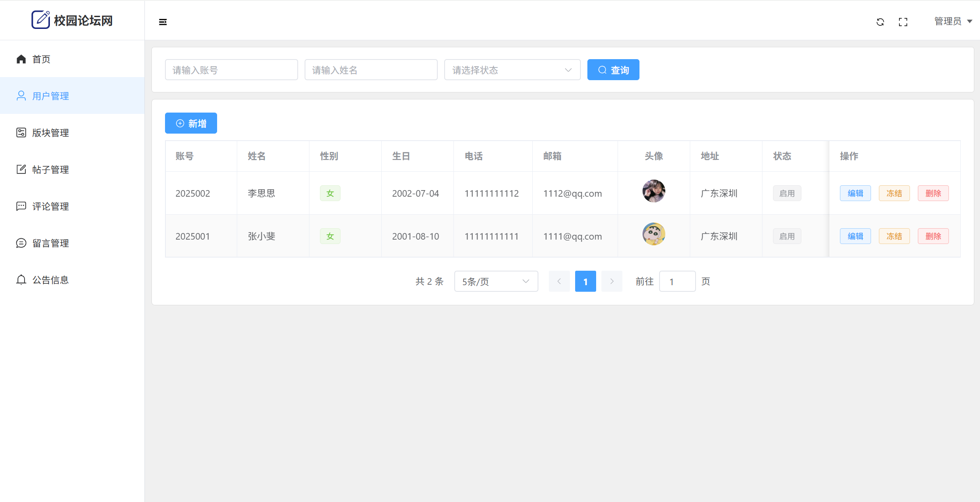Click 张小斐's avatar thumbnail

tap(653, 234)
